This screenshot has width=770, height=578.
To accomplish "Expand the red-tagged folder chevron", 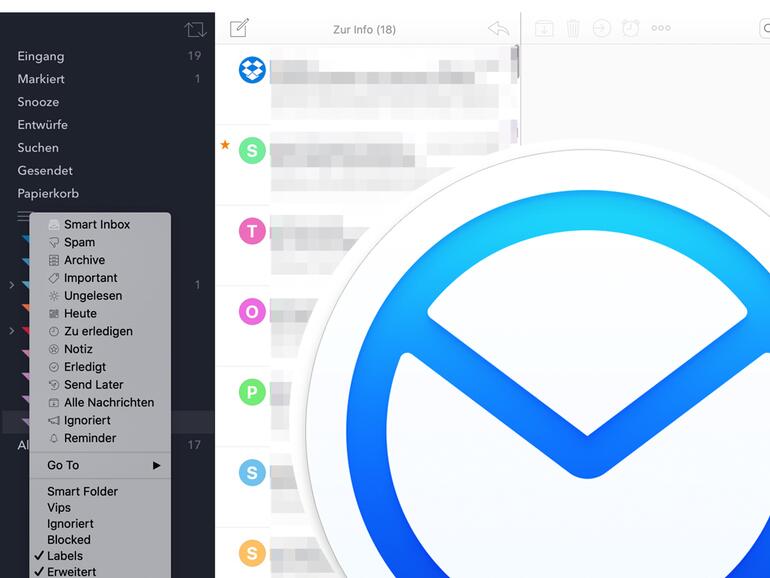I will (x=11, y=330).
